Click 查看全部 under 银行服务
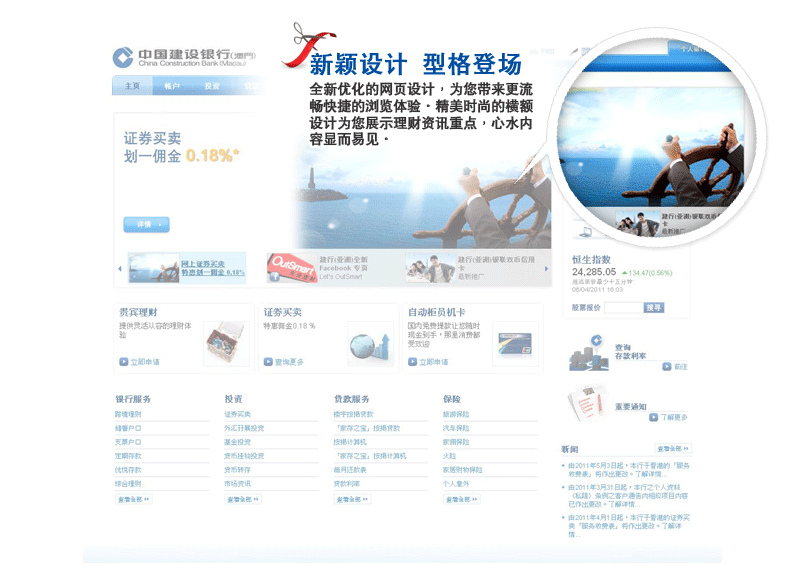Screen dimensions: 800x566 tap(133, 499)
